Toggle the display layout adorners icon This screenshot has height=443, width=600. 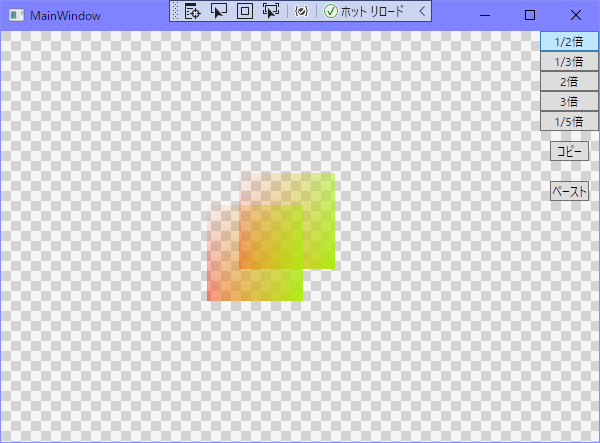pyautogui.click(x=245, y=11)
